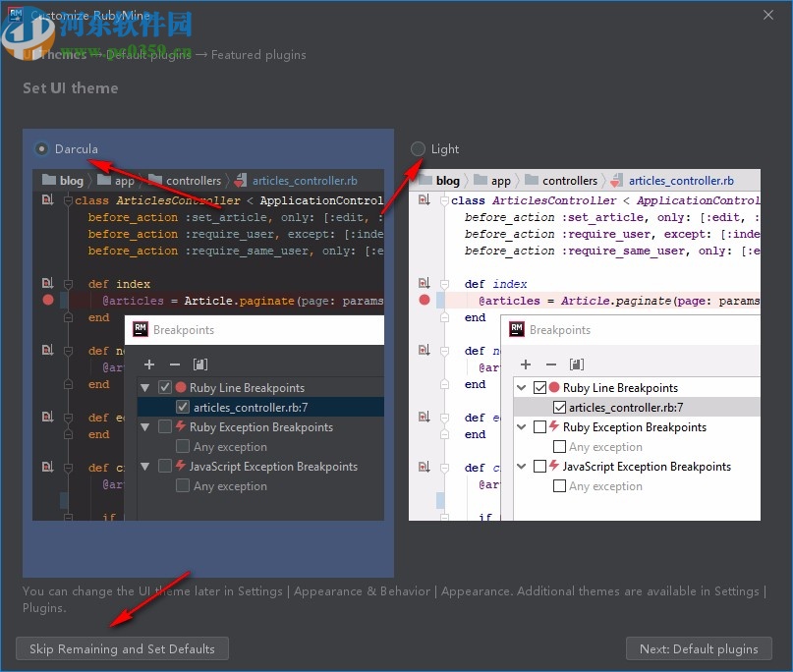Click the remove (–) breakpoint icon in Light preview

coord(551,364)
